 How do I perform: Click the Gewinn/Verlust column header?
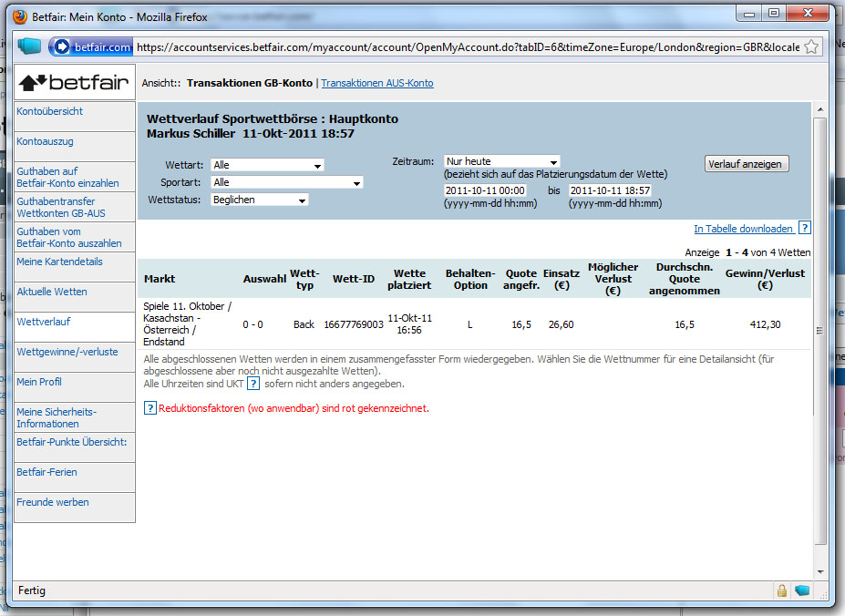[766, 279]
